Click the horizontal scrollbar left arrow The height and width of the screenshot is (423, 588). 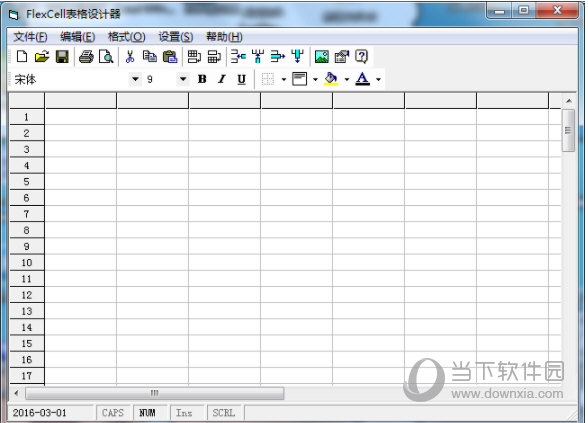click(x=16, y=393)
